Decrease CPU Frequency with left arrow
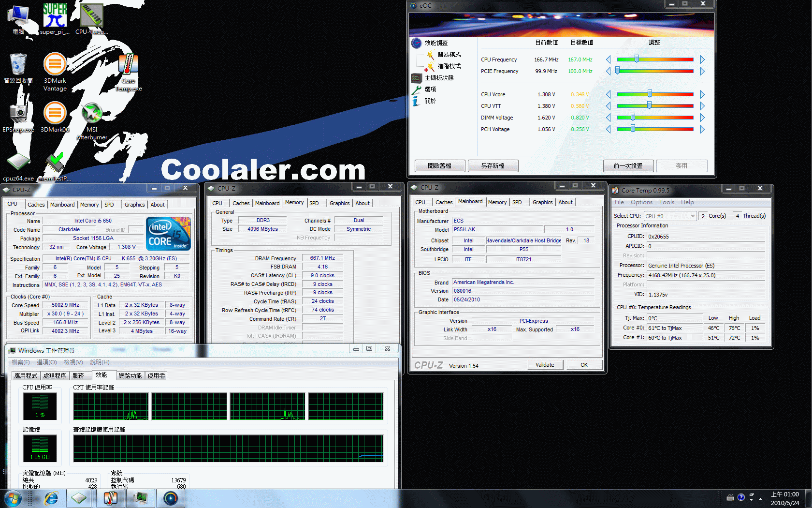The width and height of the screenshot is (812, 508). (x=608, y=60)
